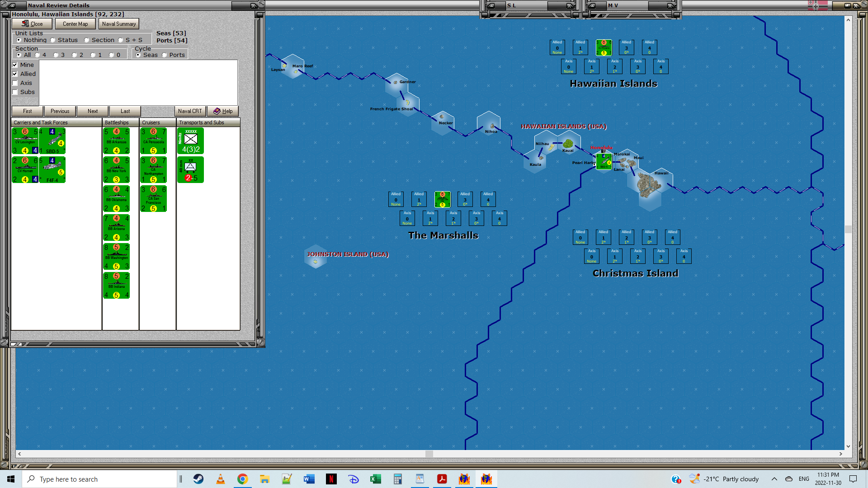Select the CV Lexington carrier counter
The width and height of the screenshot is (868, 488).
click(25, 141)
